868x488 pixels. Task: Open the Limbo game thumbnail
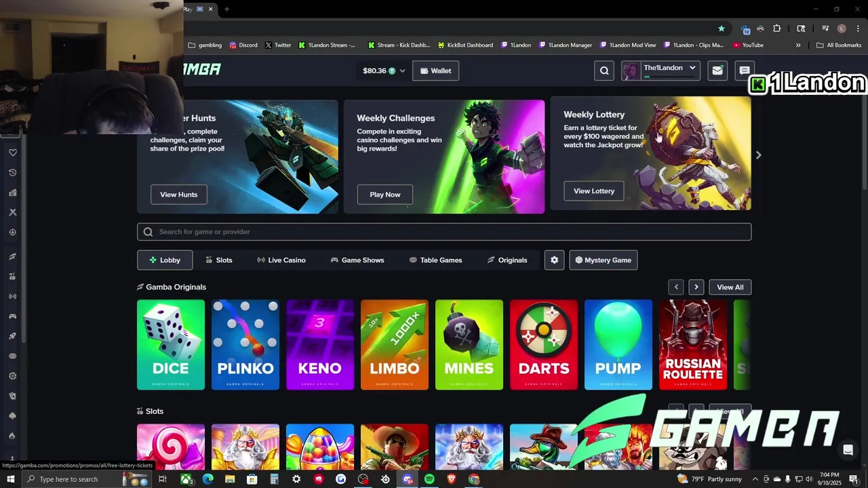click(395, 345)
